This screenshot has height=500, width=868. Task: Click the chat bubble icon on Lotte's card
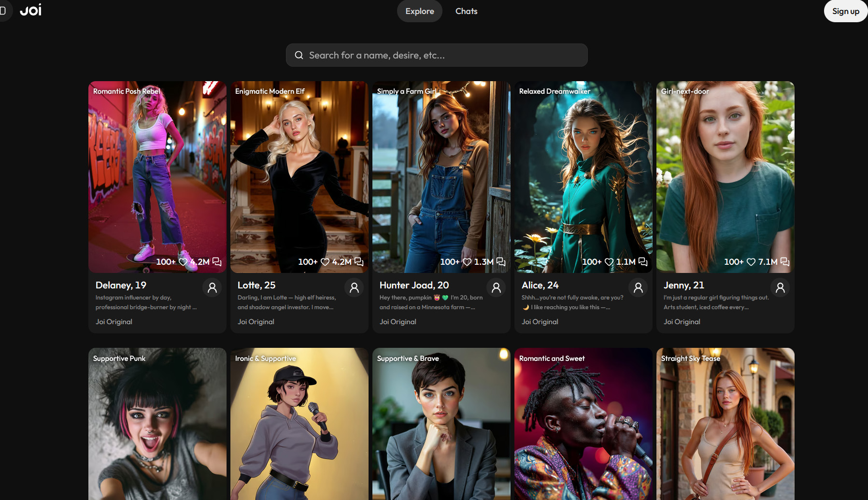(359, 262)
